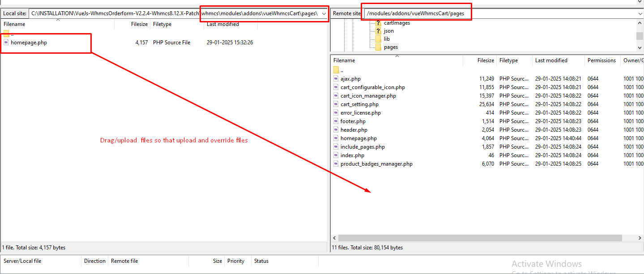The width and height of the screenshot is (644, 274).
Task: Click the parent folder icon in local file list
Action: [6, 34]
